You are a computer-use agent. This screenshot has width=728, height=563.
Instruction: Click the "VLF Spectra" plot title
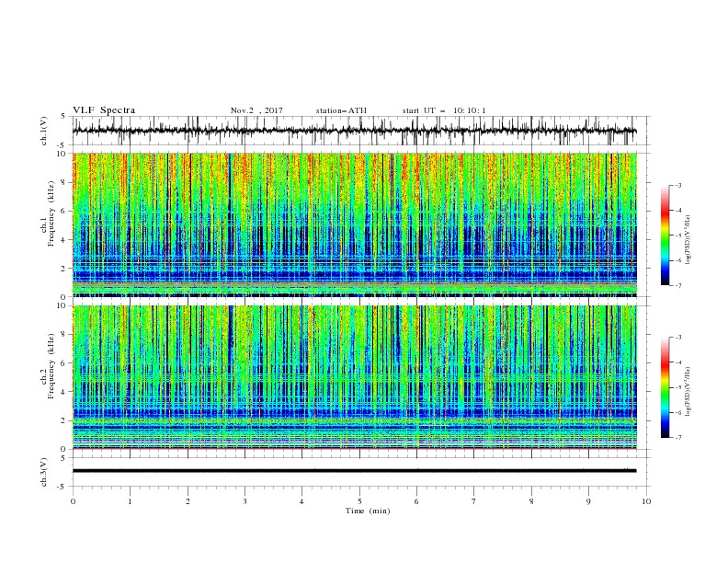click(x=104, y=110)
